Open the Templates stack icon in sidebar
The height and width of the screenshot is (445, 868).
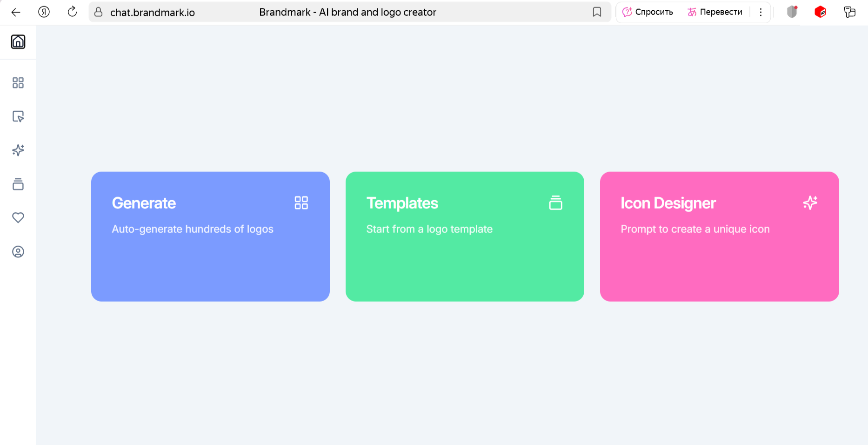pos(18,184)
